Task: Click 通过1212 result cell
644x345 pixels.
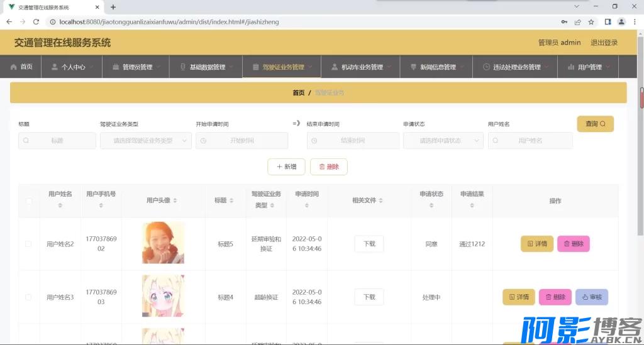Action: [x=472, y=244]
